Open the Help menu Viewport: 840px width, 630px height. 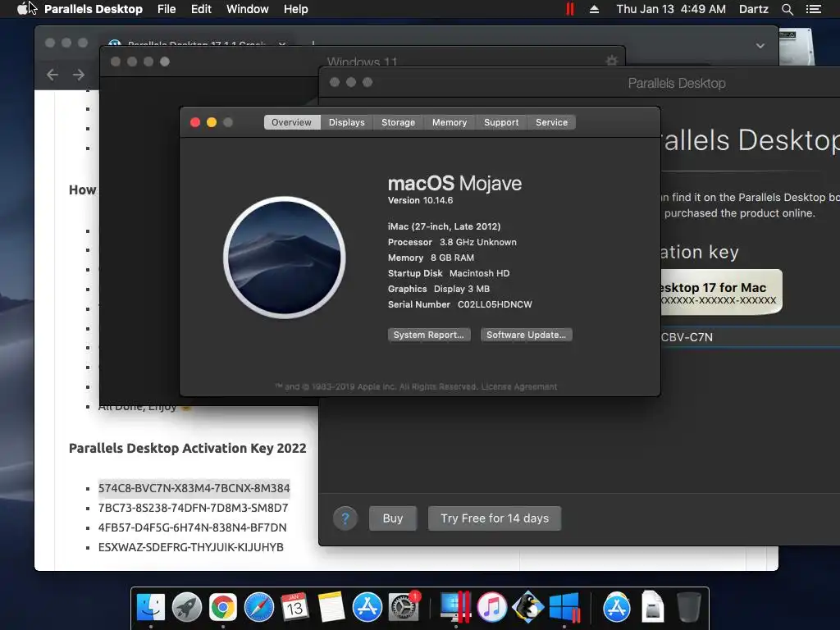click(295, 9)
